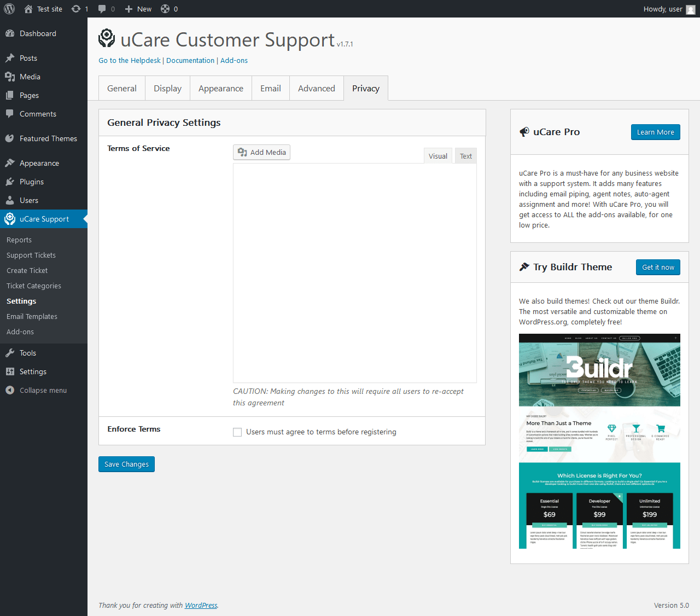Click the hammer icon beside Try Buildr Theme
Image resolution: width=700 pixels, height=616 pixels.
tap(524, 267)
